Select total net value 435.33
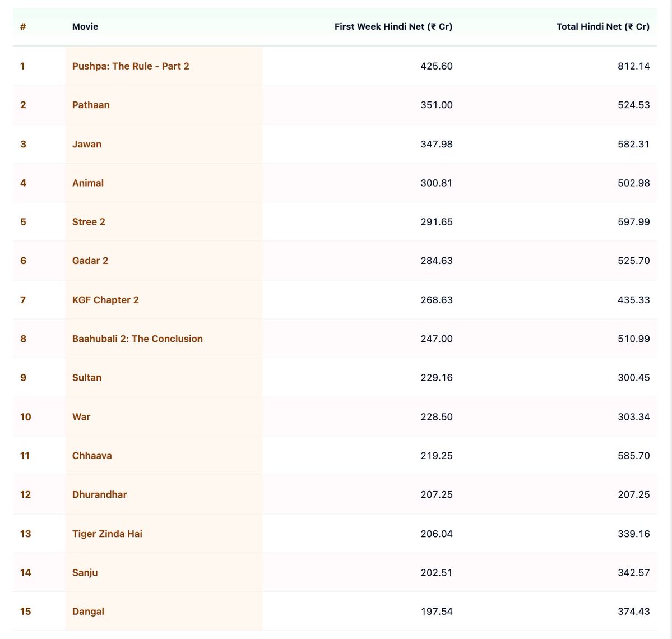The width and height of the screenshot is (672, 639). (x=633, y=300)
